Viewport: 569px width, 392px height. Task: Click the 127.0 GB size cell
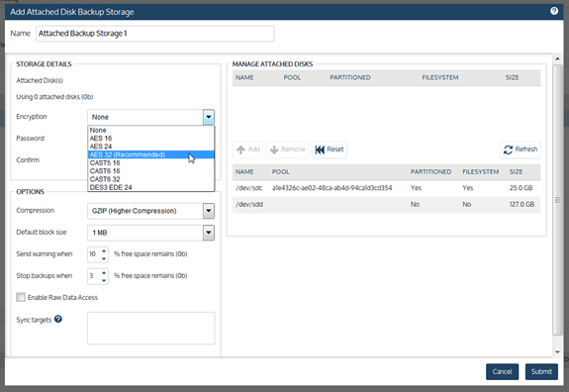522,204
